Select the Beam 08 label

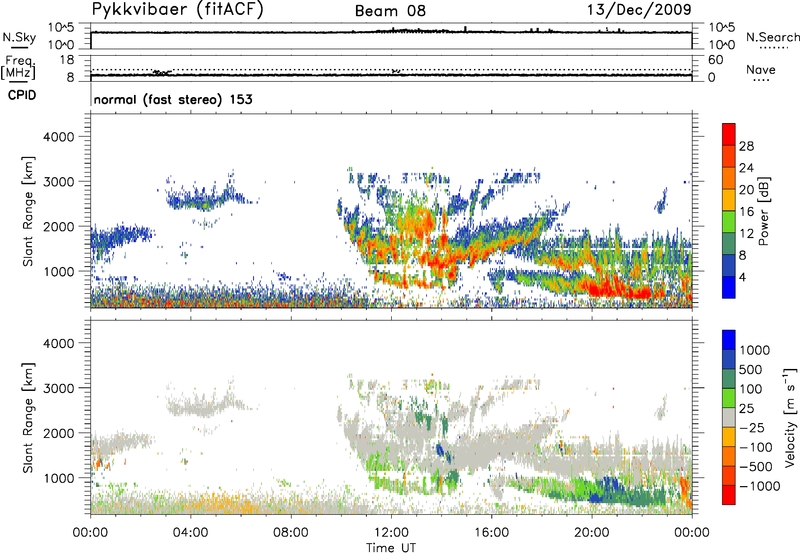pyautogui.click(x=390, y=11)
